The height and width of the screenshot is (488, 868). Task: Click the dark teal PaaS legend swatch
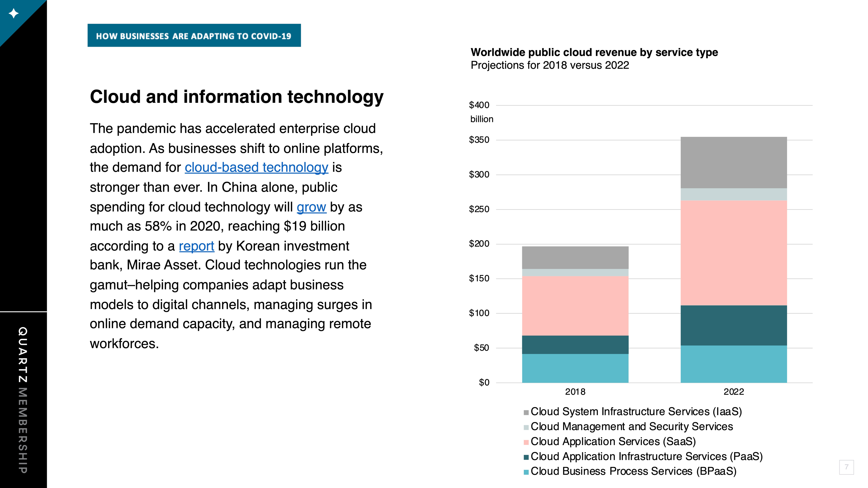click(526, 457)
